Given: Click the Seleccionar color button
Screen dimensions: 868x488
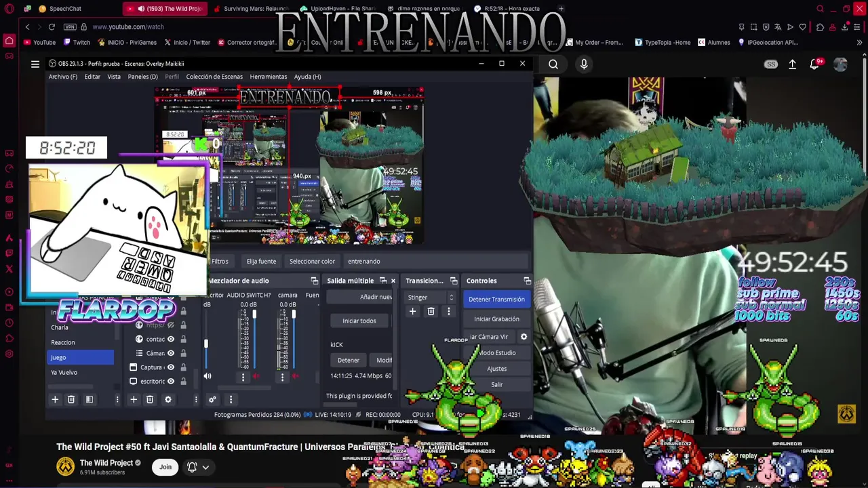Looking at the screenshot, I should pyautogui.click(x=312, y=261).
